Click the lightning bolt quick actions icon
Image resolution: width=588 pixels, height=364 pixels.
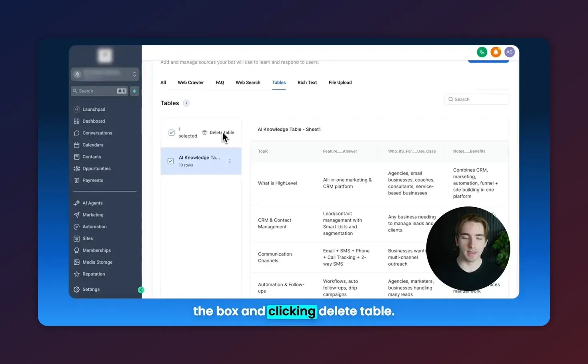[135, 91]
